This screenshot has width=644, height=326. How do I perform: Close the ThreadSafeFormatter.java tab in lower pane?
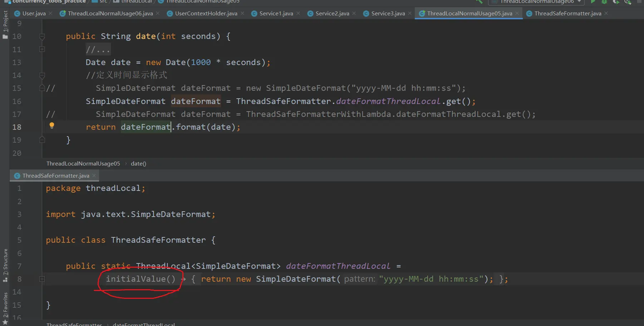94,176
